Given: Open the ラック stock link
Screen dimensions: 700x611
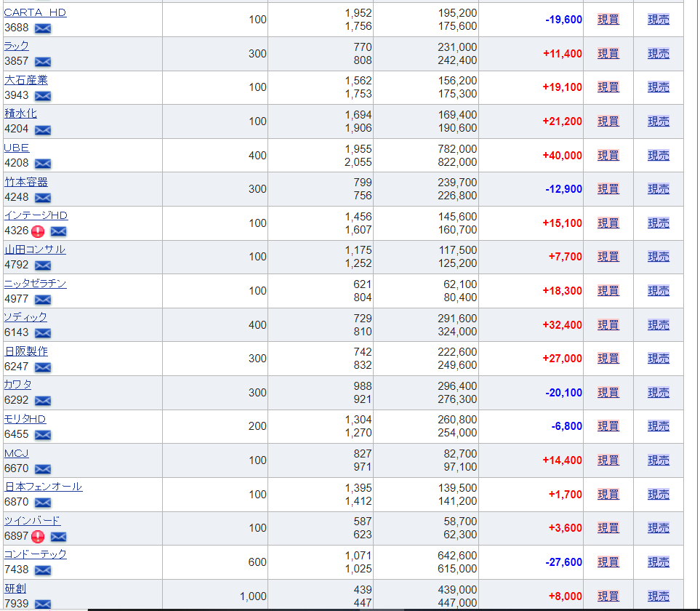Looking at the screenshot, I should coord(17,46).
